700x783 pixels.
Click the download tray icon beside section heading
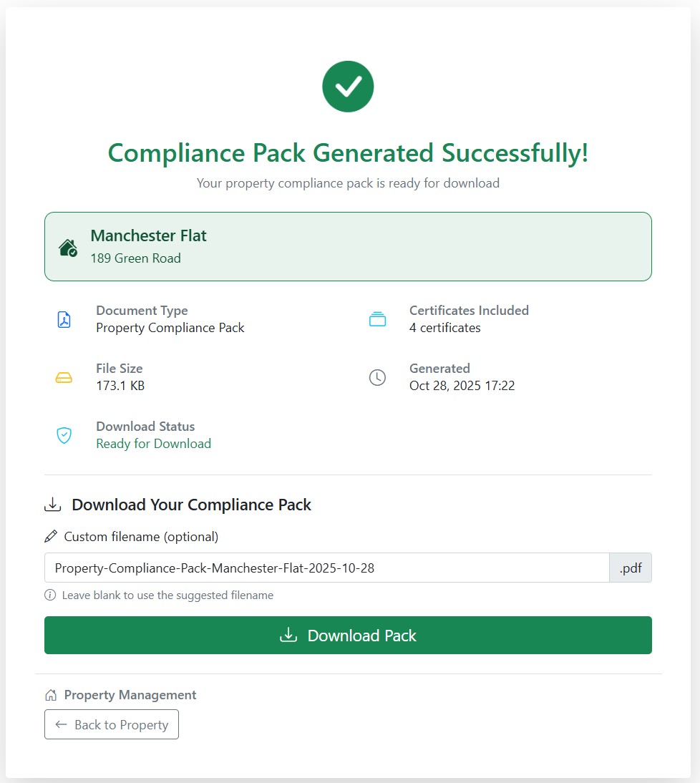click(52, 504)
